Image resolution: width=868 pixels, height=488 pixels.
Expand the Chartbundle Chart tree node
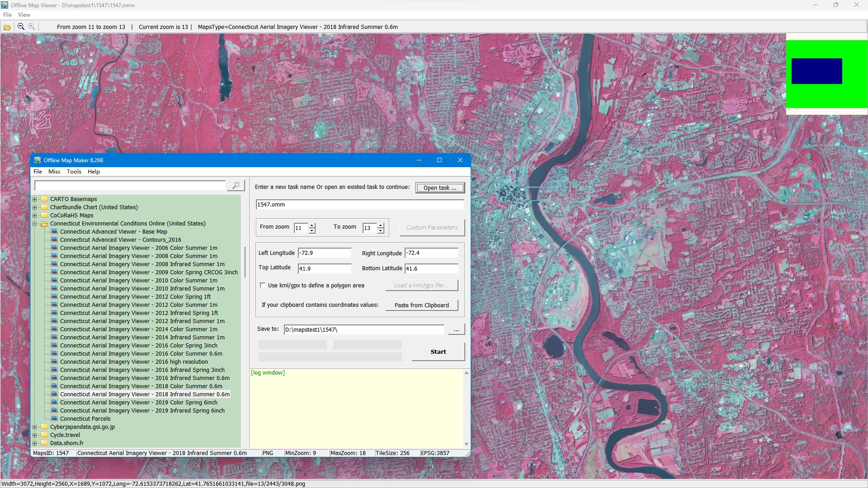(x=35, y=207)
